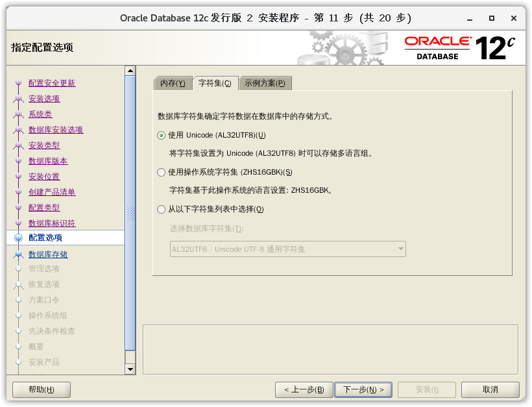Click the 配置选项 current step indicator icon

point(18,238)
